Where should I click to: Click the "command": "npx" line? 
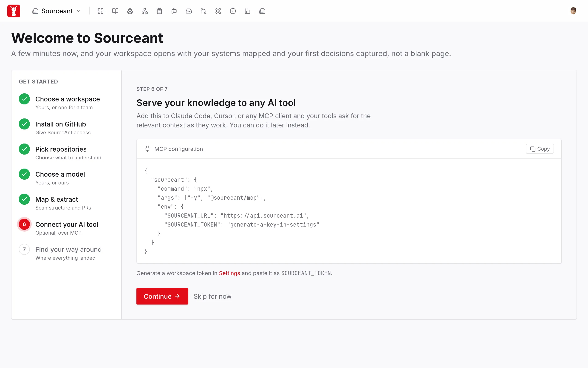pos(185,189)
